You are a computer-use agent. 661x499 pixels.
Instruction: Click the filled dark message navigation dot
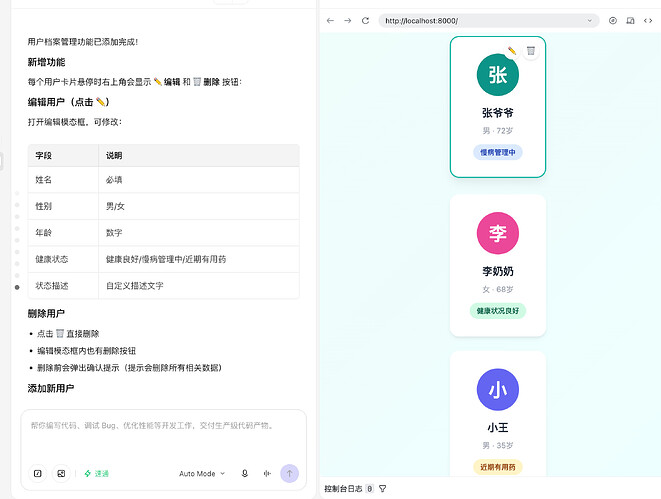(x=17, y=287)
